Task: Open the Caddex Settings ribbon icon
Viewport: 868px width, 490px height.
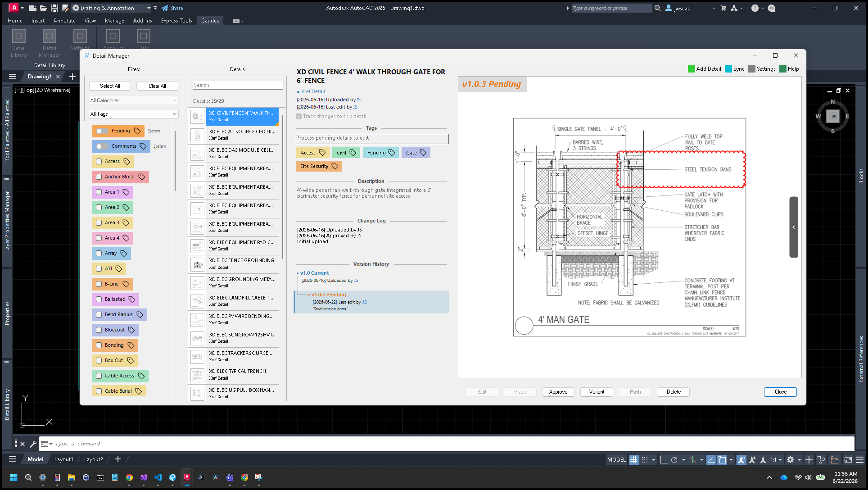Action: click(80, 36)
